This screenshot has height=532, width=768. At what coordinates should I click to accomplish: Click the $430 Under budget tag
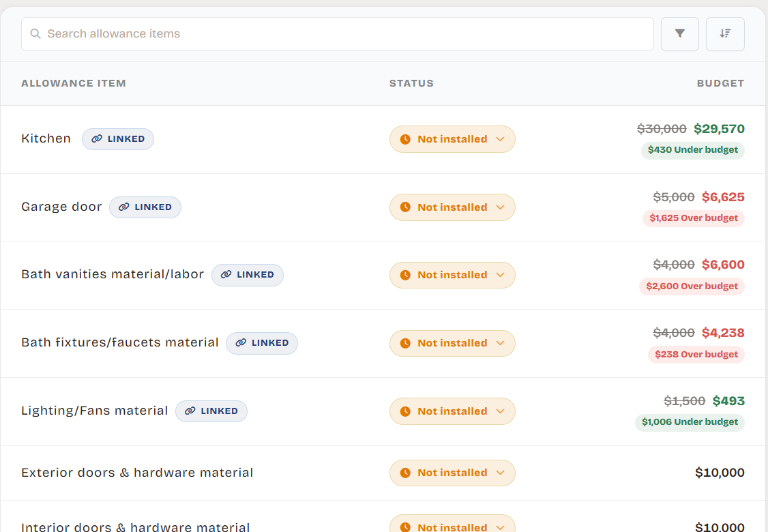tap(692, 150)
